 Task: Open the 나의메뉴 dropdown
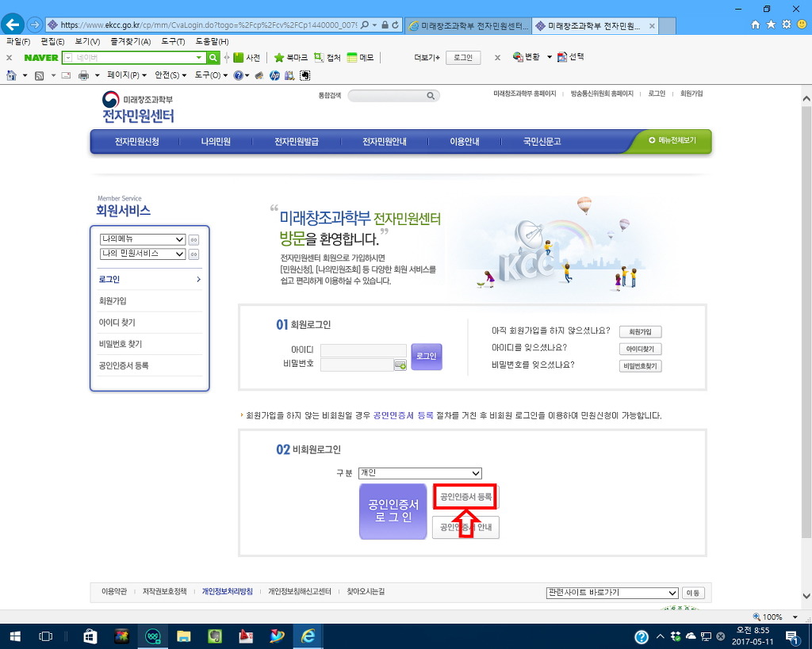click(x=143, y=239)
